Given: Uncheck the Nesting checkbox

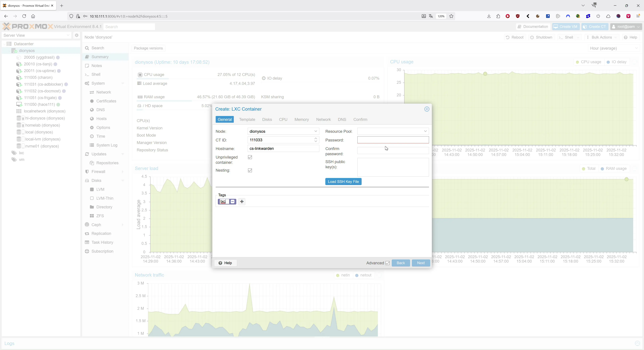Looking at the screenshot, I should point(250,170).
